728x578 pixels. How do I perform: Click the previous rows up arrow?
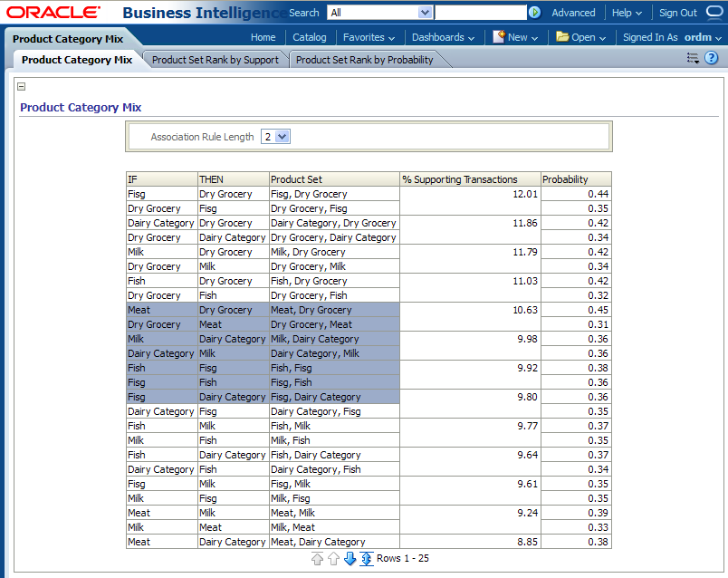click(333, 559)
